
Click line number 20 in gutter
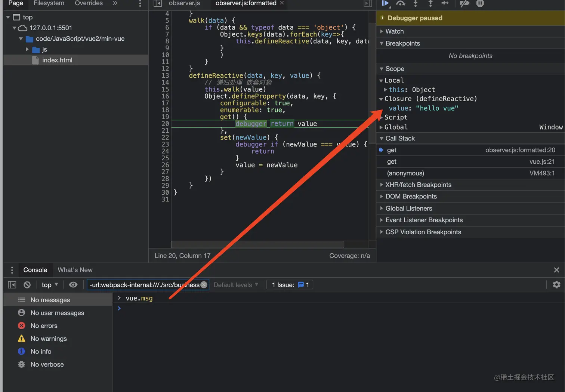pos(165,124)
